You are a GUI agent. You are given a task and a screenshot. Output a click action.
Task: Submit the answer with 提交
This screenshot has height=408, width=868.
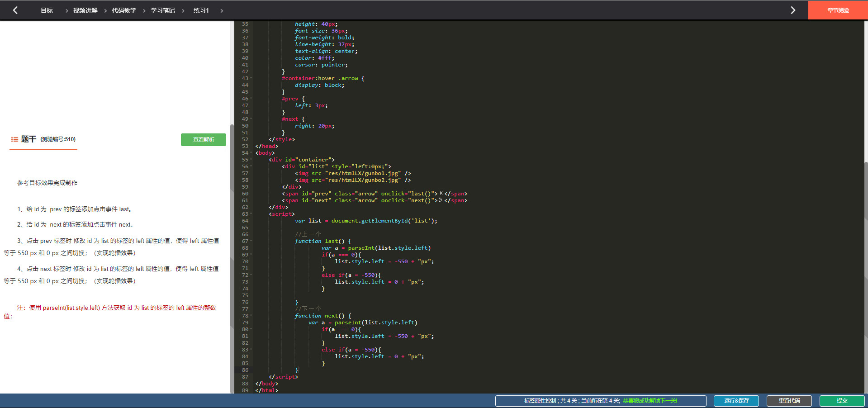point(842,401)
